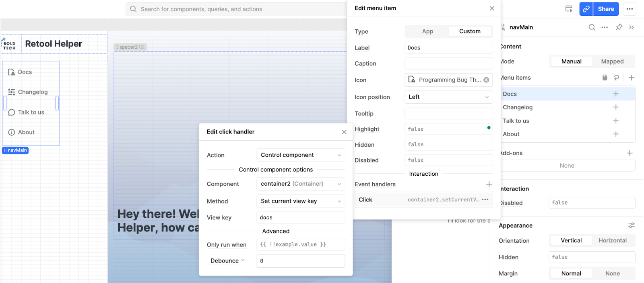Click the Share button

click(x=606, y=9)
